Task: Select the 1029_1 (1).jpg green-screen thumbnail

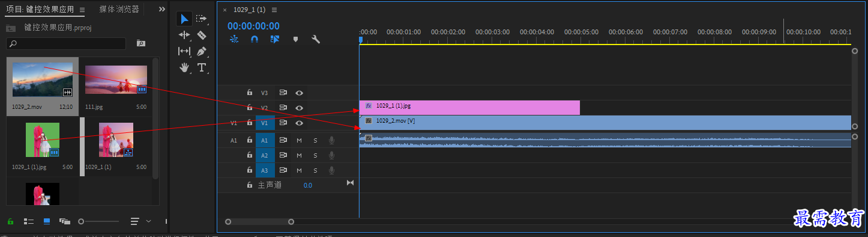Action: click(43, 140)
